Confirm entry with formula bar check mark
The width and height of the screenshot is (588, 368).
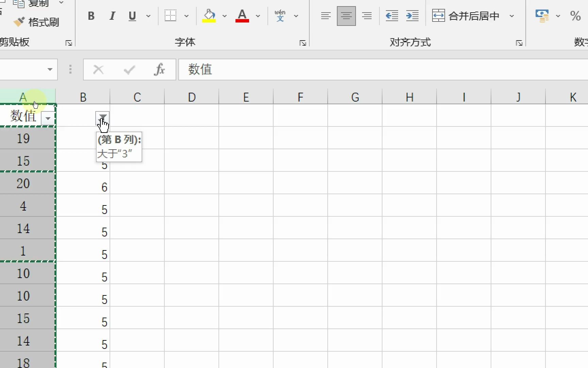coord(129,70)
